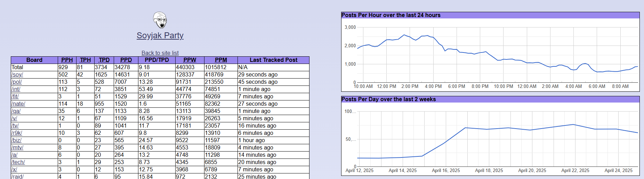
Task: Open the /mtv/ board link
Action: click(17, 147)
